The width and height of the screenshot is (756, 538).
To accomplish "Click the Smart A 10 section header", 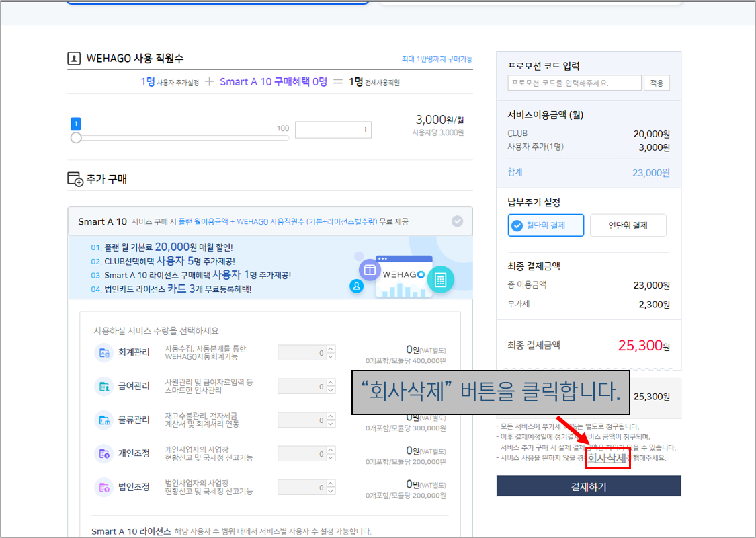I will click(x=270, y=221).
